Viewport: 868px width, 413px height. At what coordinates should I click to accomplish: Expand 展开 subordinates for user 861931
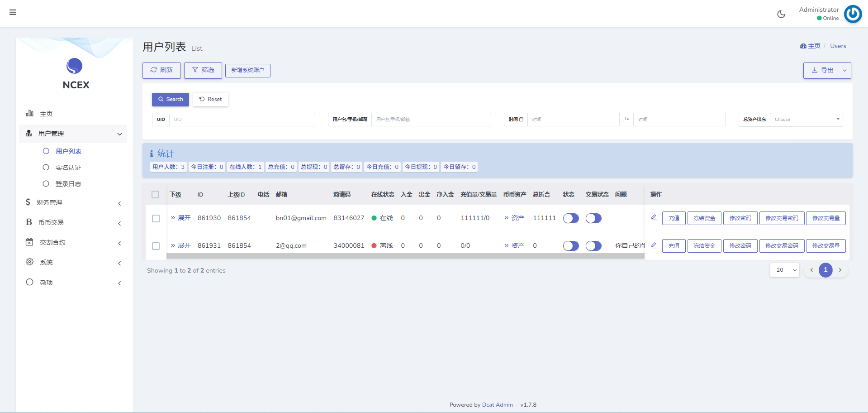tap(181, 245)
